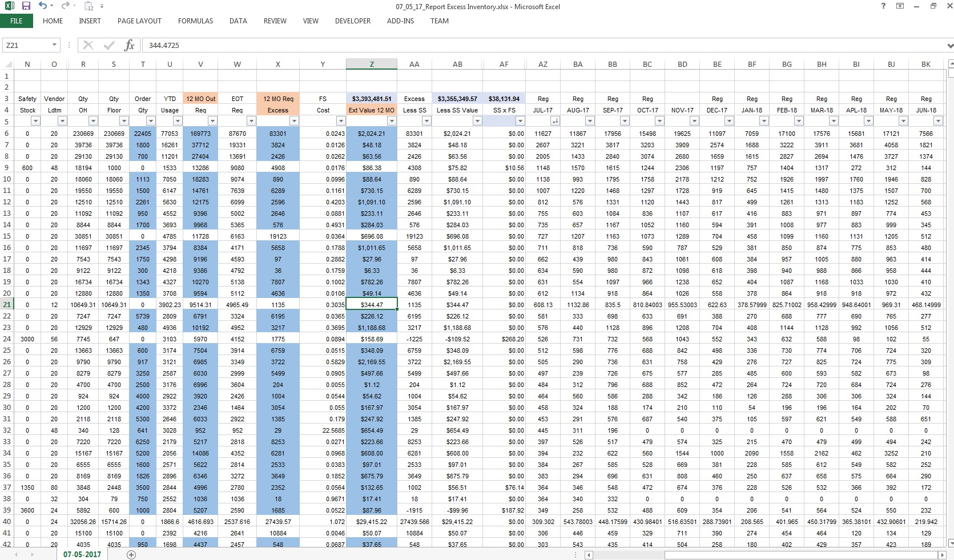Click the vertical scrollbar down arrow
This screenshot has width=954, height=560.
(950, 543)
